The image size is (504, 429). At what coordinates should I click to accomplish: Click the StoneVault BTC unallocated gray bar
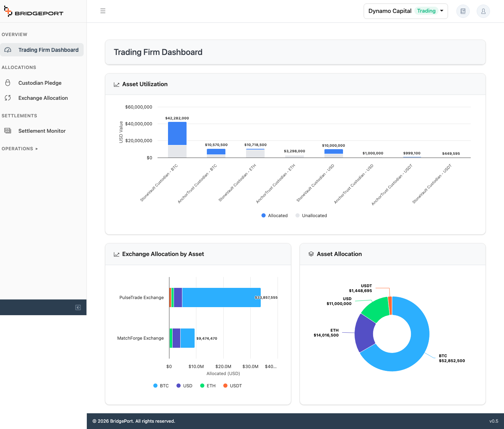point(177,151)
